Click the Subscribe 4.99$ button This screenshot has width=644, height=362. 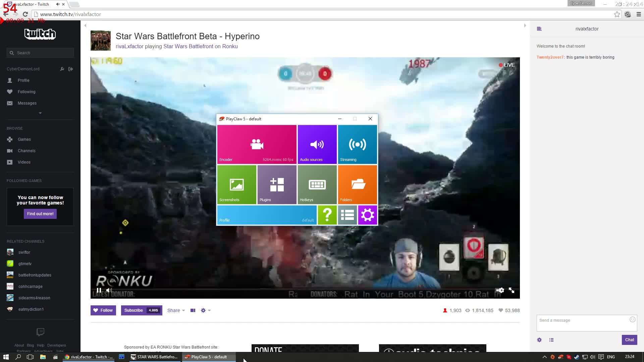(141, 310)
